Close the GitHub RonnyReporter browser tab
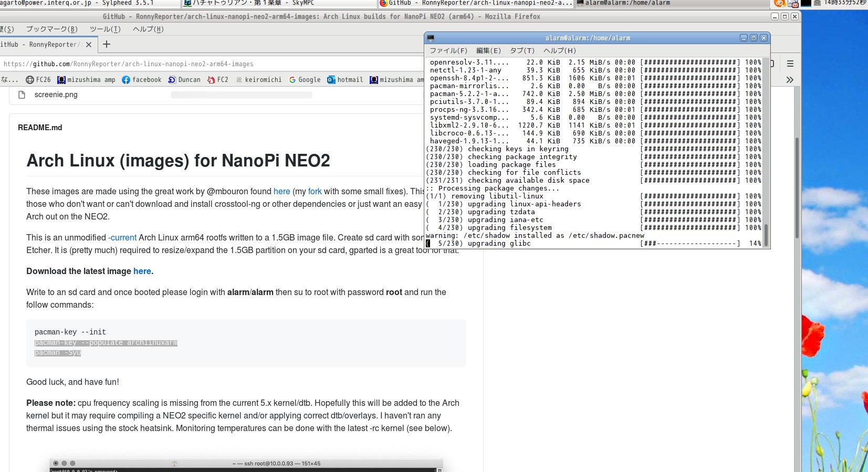The width and height of the screenshot is (868, 472). tap(89, 45)
